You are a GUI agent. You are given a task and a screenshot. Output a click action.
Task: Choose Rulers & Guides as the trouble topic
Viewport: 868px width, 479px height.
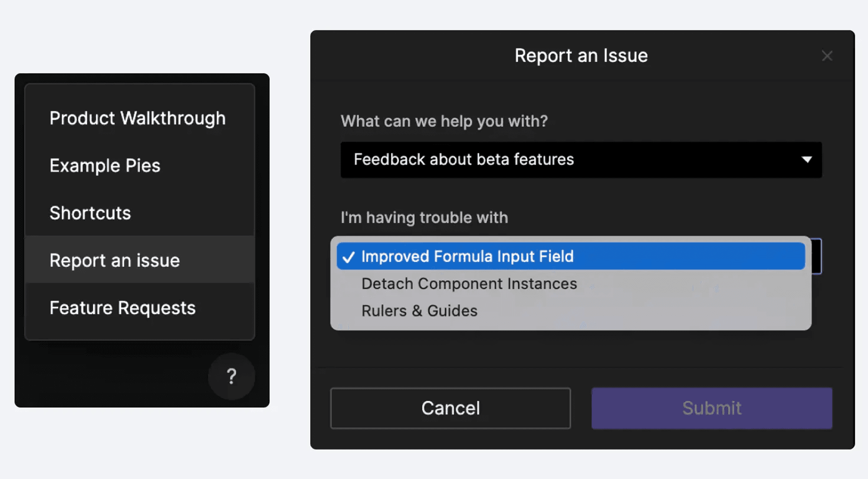click(419, 310)
